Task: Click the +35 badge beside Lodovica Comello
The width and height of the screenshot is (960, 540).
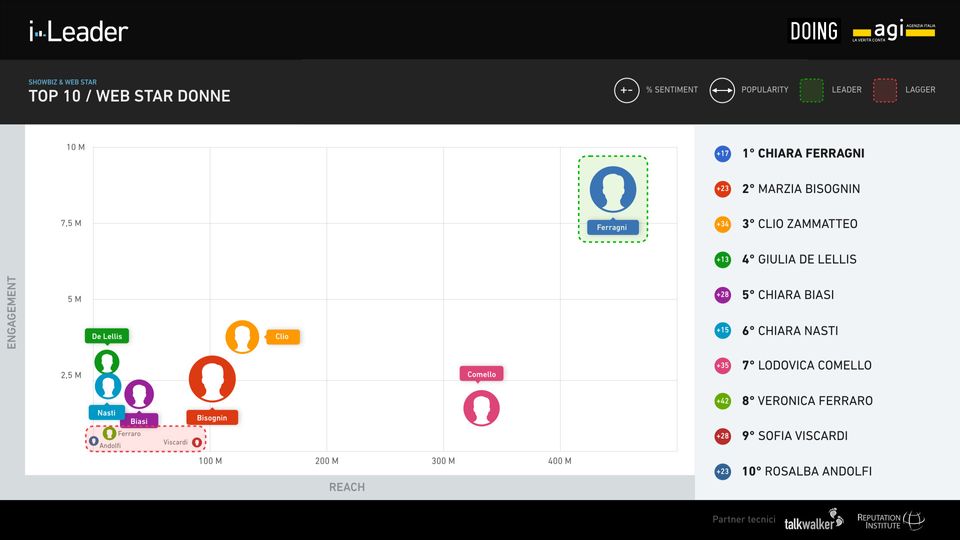Action: pyautogui.click(x=723, y=366)
